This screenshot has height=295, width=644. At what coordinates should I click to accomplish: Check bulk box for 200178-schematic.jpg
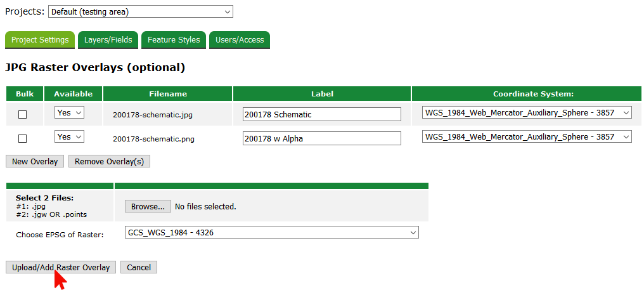[23, 115]
